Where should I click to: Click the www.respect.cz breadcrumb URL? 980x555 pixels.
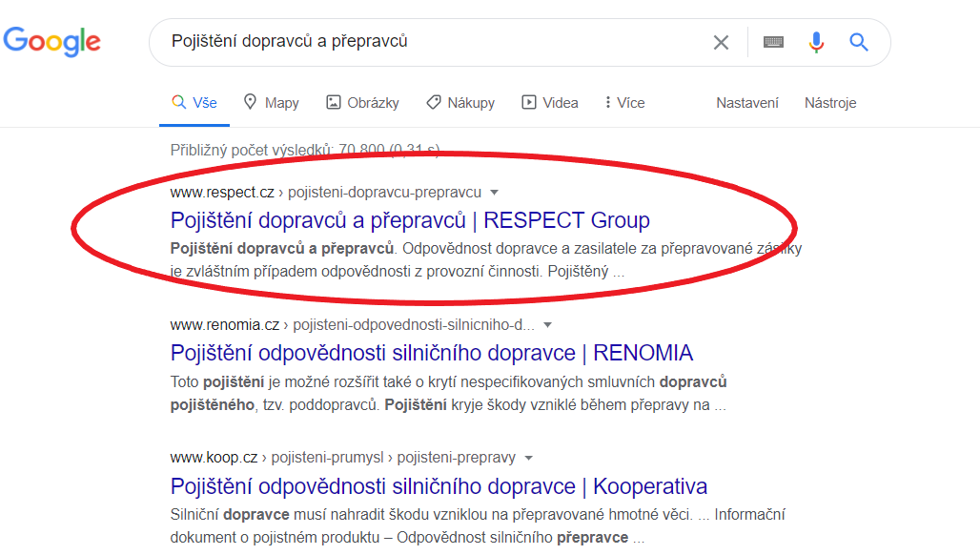326,192
